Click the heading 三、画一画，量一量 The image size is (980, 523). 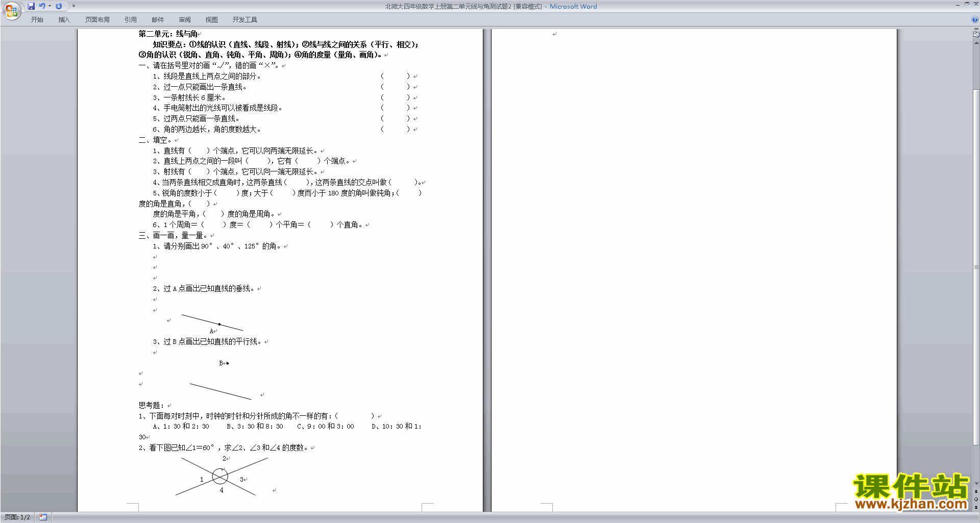point(173,235)
